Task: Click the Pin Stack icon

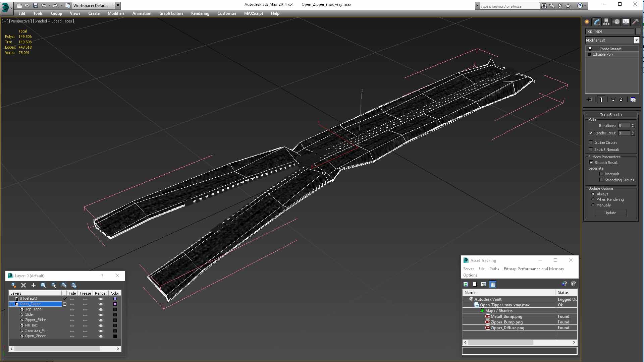Action: (x=590, y=100)
